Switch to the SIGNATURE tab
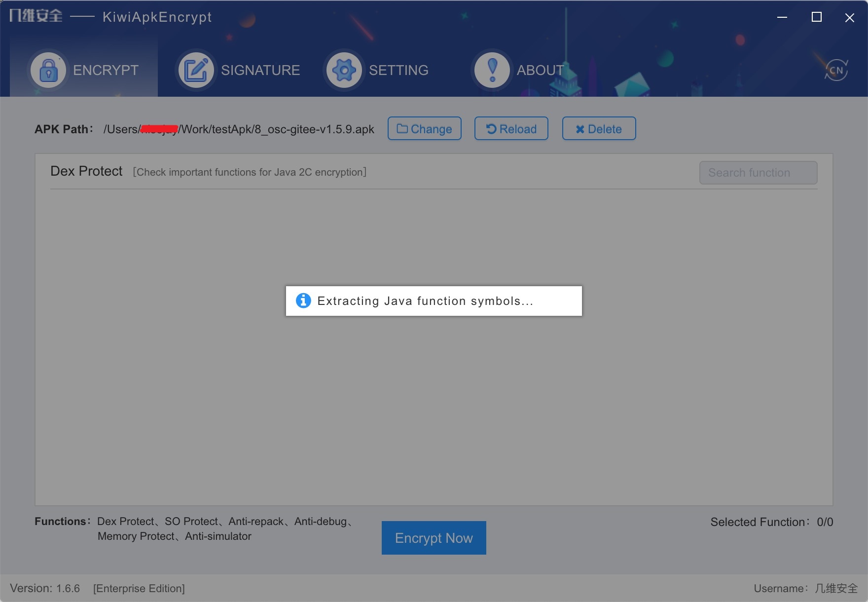Screen dimensions: 868x602 [239, 70]
